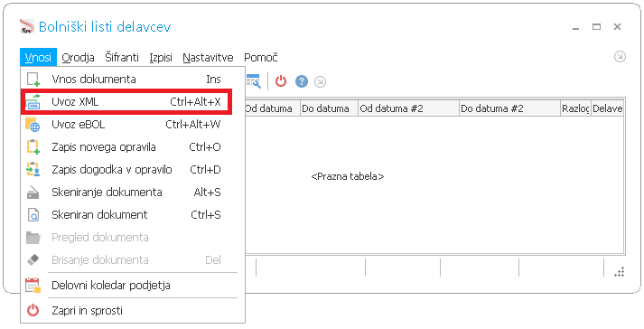This screenshot has width=644, height=329.
Task: Maximize the Bolniški listi delavcev window
Action: tap(596, 27)
